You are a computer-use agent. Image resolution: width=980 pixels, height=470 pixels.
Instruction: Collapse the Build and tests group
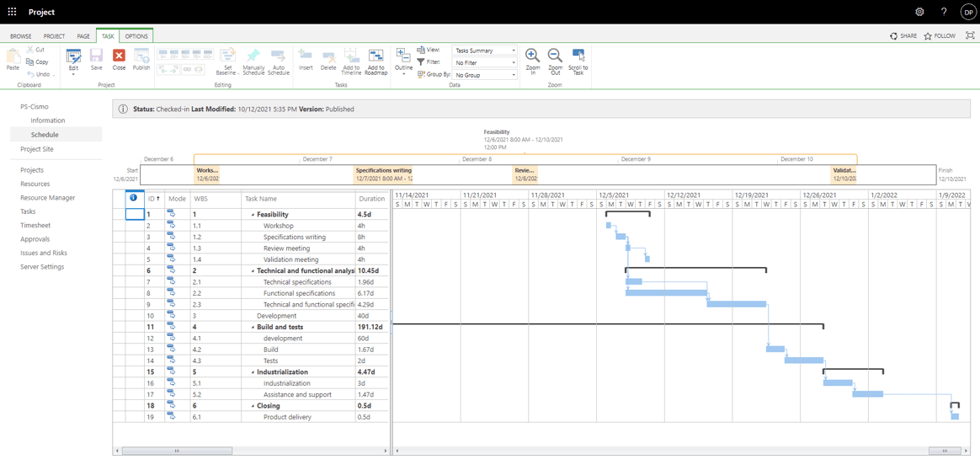coord(253,328)
